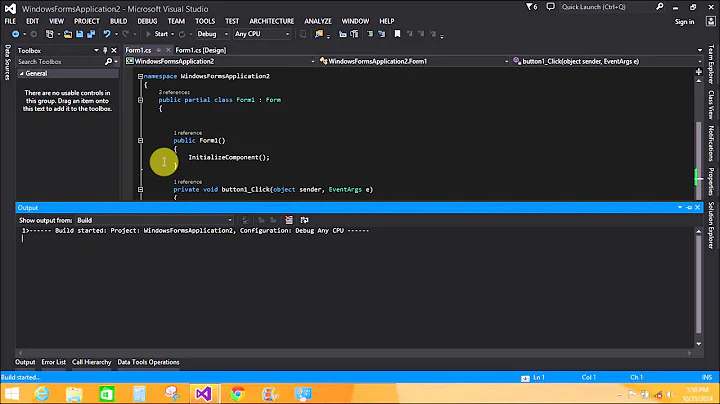Open Google Chrome from the taskbar

tap(237, 394)
